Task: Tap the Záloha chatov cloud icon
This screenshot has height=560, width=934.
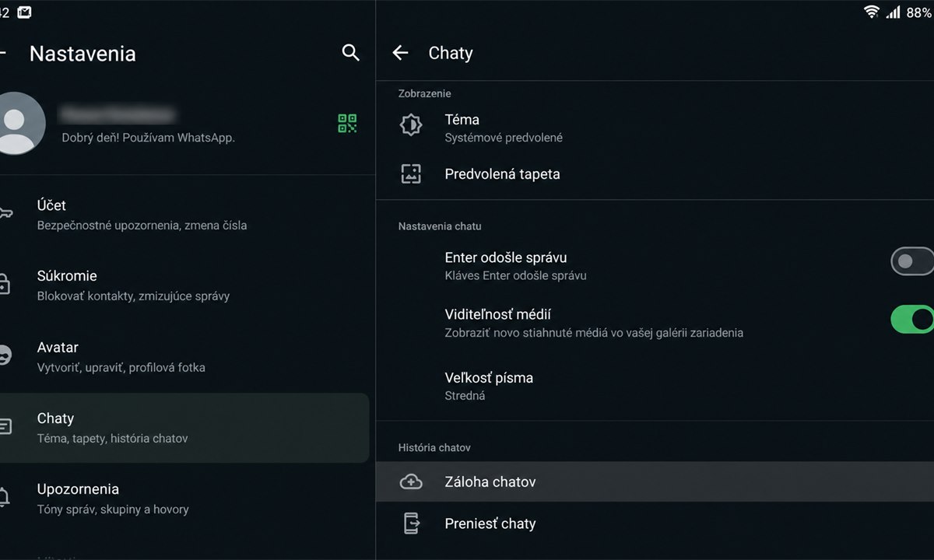Action: [411, 481]
